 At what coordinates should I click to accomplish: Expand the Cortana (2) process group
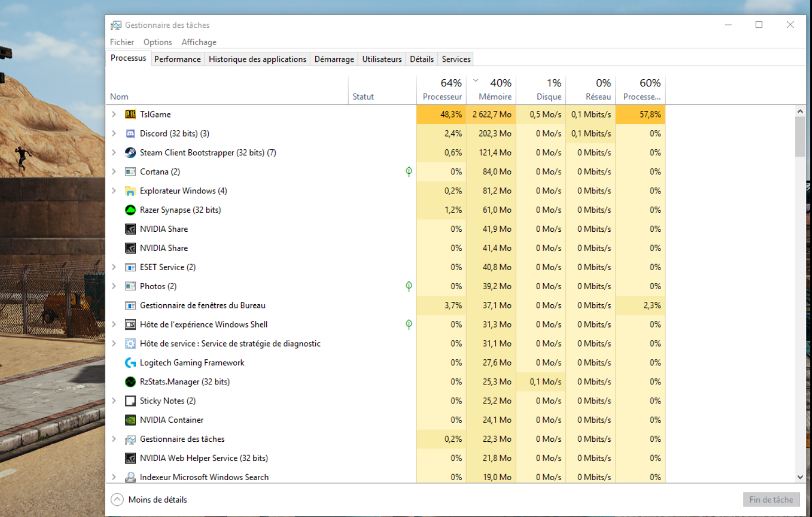pyautogui.click(x=114, y=172)
